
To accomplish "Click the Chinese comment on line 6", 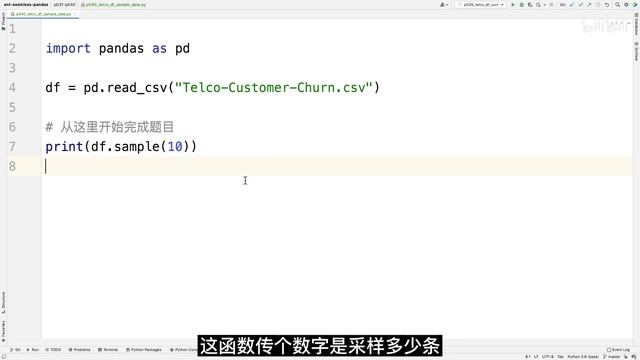I will tap(110, 127).
